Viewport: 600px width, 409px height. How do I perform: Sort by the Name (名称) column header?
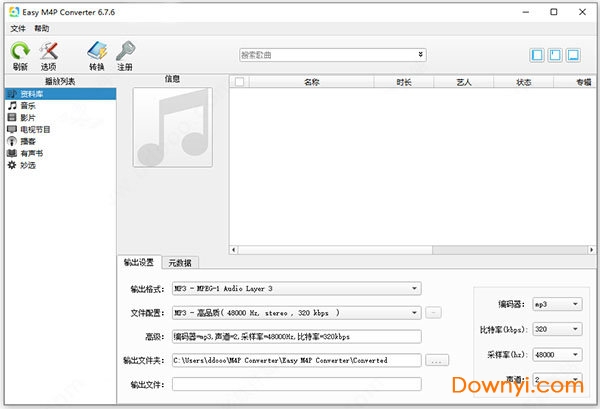tap(311, 82)
